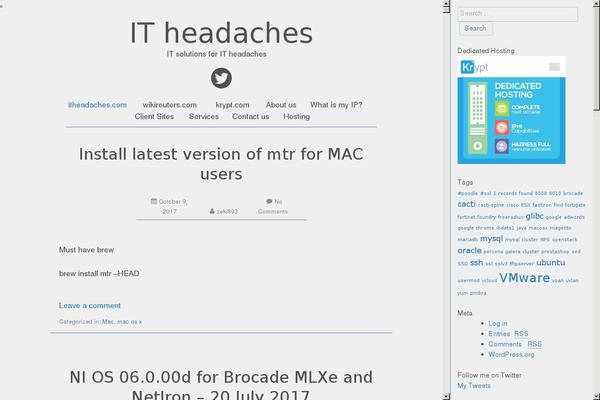Open the brocade tag
The image size is (600, 400).
coord(573,193)
